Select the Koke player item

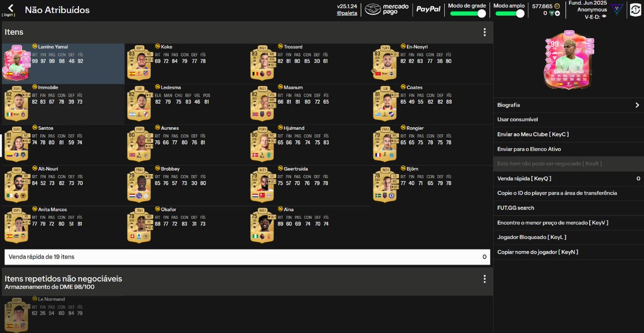tap(186, 64)
